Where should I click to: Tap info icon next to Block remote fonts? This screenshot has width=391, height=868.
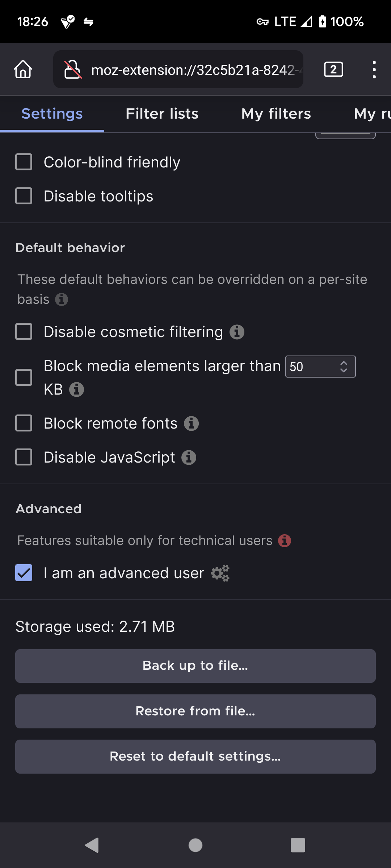(x=191, y=424)
